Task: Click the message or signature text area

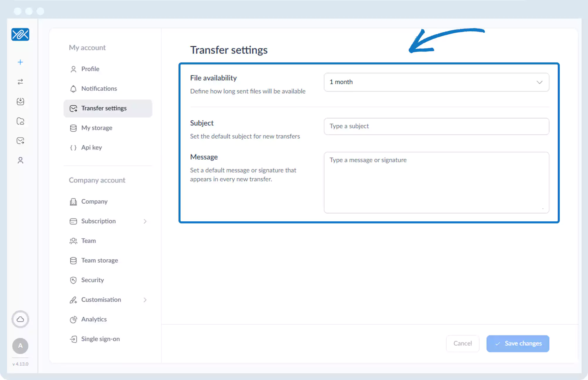Action: pos(436,182)
